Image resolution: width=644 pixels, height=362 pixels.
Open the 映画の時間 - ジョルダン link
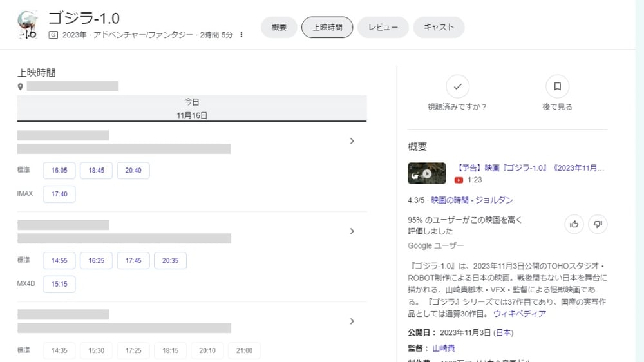472,200
